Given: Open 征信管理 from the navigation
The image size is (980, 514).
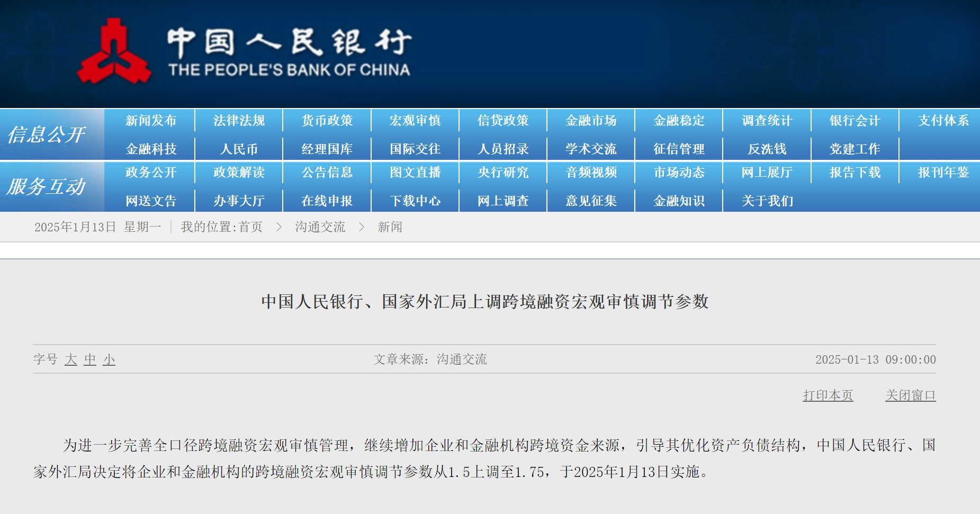Looking at the screenshot, I should click(x=679, y=149).
